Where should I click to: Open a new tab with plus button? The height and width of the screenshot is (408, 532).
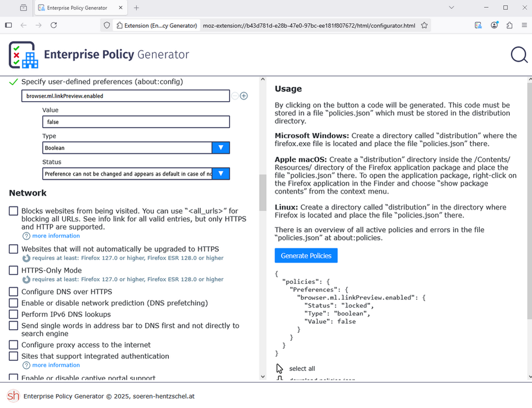pos(136,8)
